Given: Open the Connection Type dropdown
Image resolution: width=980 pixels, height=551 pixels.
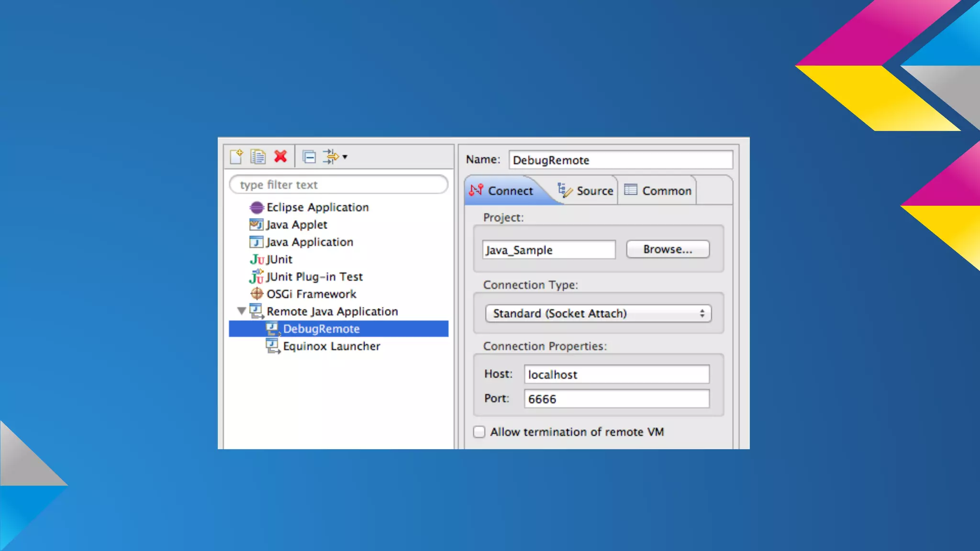Looking at the screenshot, I should pos(598,313).
